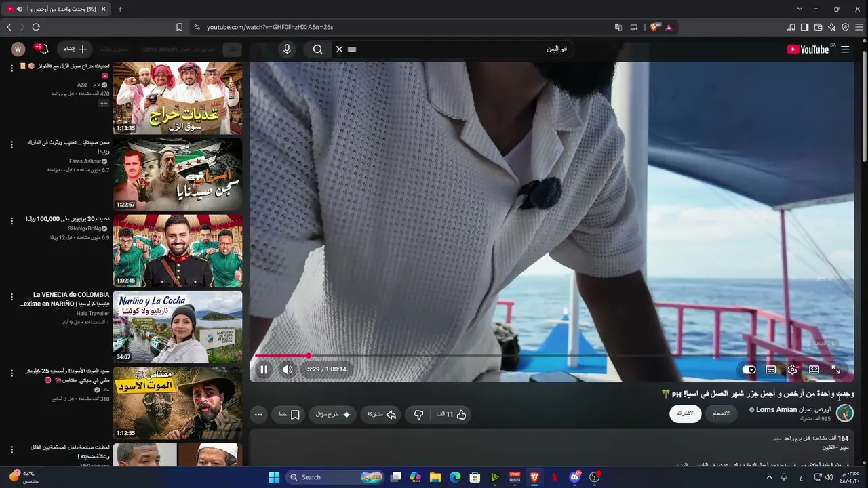Open browser media control music icon

(x=791, y=27)
